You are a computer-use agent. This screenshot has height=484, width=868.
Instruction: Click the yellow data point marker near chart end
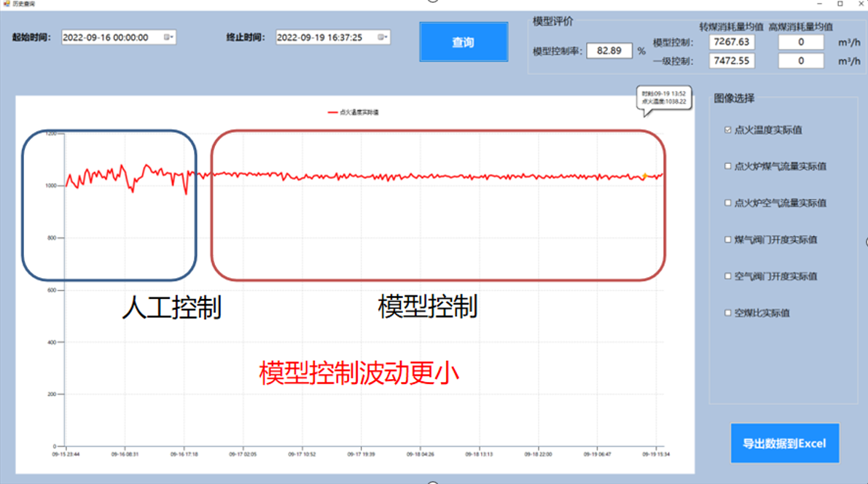pyautogui.click(x=645, y=176)
